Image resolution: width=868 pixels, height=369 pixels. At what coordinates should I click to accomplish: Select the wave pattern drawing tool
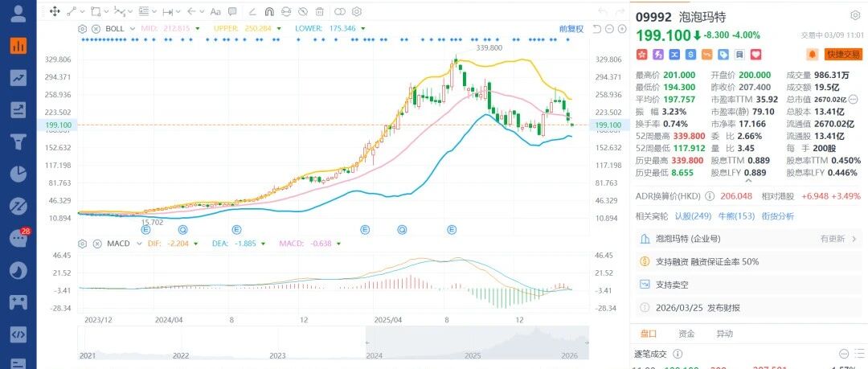[x=120, y=11]
